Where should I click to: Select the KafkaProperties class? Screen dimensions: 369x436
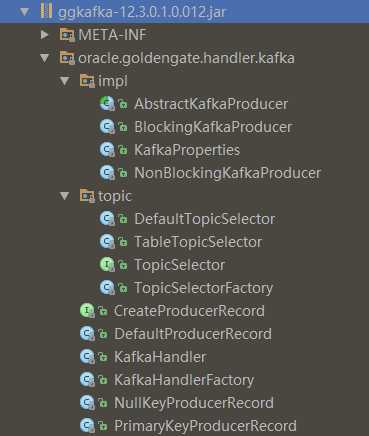coord(187,150)
